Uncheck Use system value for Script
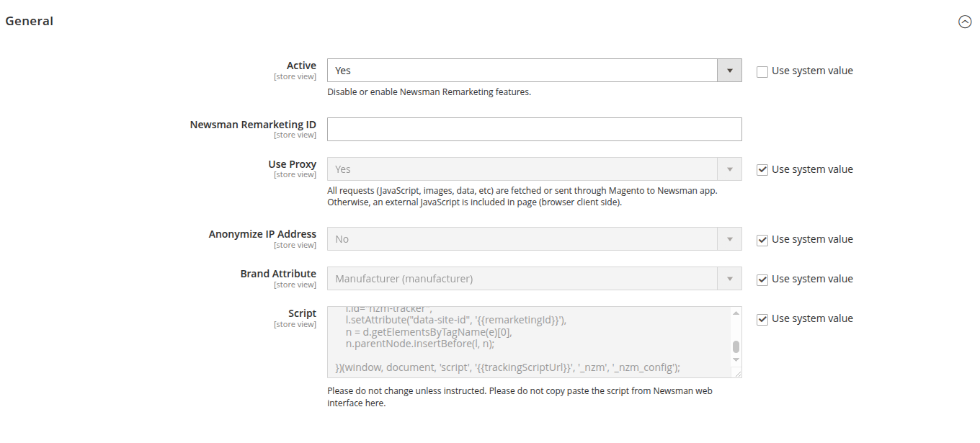Viewport: 980px width, 443px height. (x=762, y=319)
